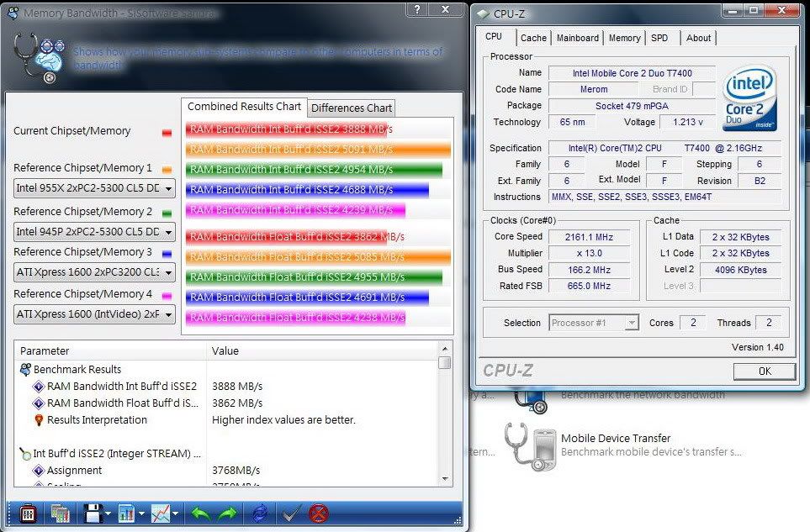This screenshot has height=532, width=810.
Task: Click the green Reference Chipset/Memory 2 swatch
Action: 167,213
